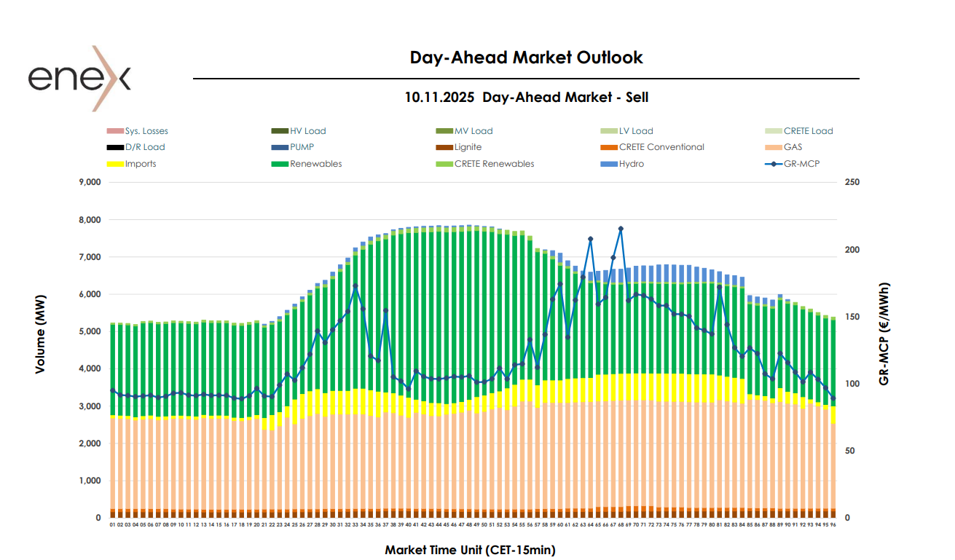Click the Renewables legend icon

coord(280,164)
